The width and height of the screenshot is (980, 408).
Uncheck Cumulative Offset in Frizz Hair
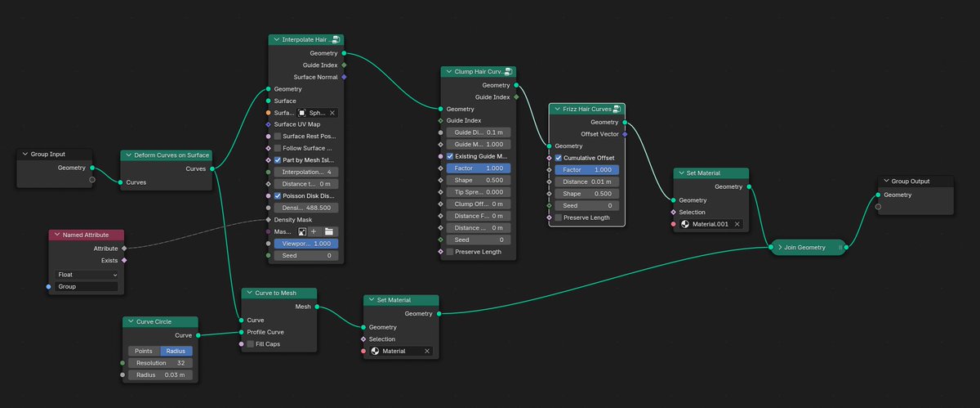click(559, 158)
